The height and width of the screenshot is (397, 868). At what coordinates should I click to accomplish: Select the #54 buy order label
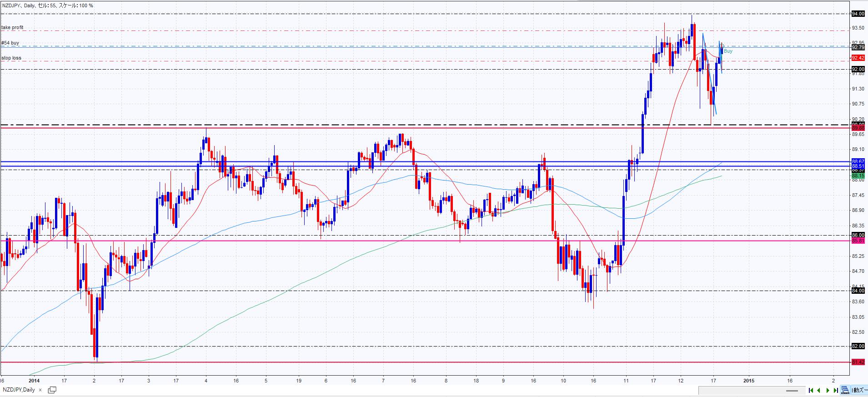10,43
